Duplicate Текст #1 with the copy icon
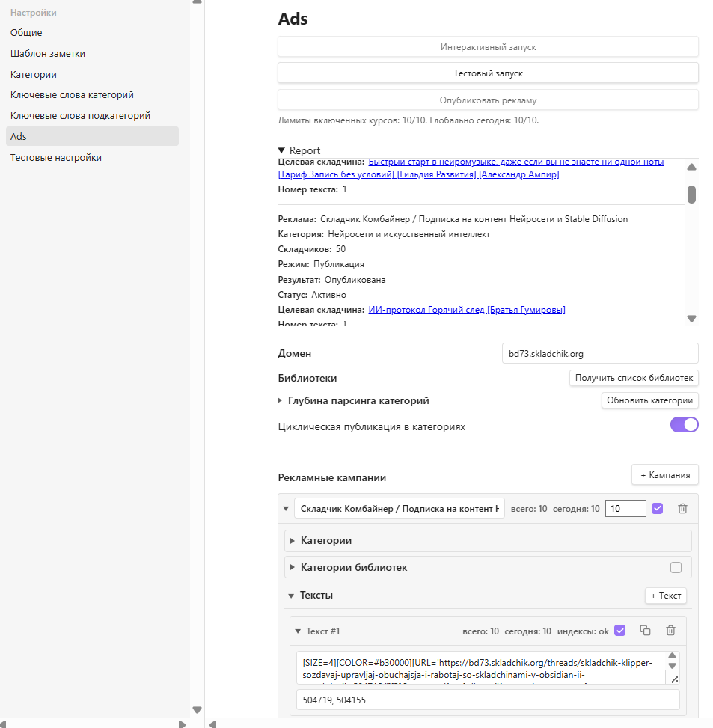 645,631
